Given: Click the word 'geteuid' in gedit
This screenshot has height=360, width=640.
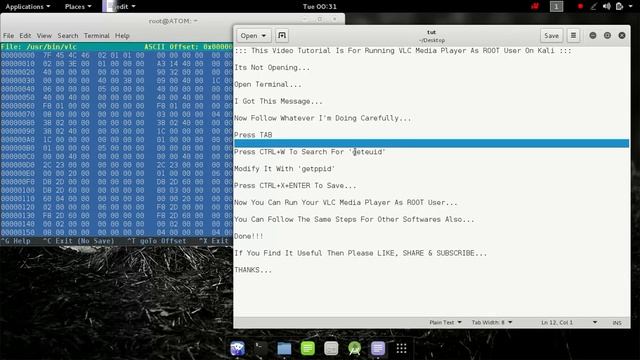Looking at the screenshot, I should 368,152.
